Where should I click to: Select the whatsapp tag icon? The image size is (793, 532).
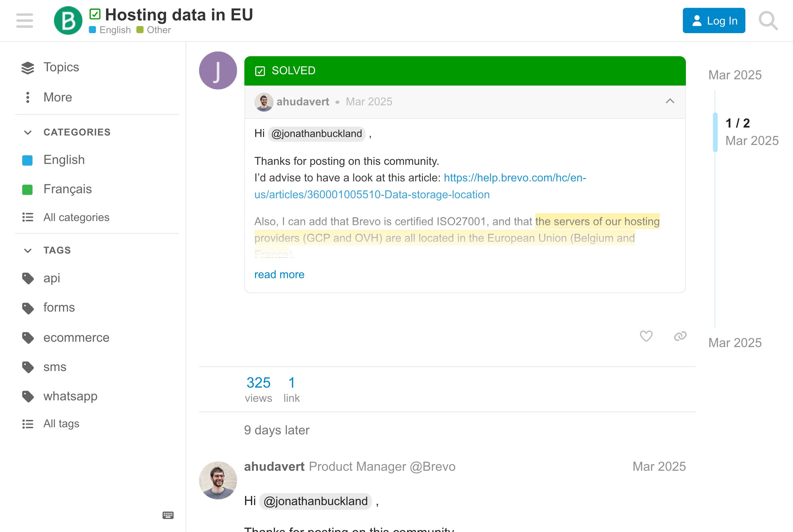click(28, 396)
